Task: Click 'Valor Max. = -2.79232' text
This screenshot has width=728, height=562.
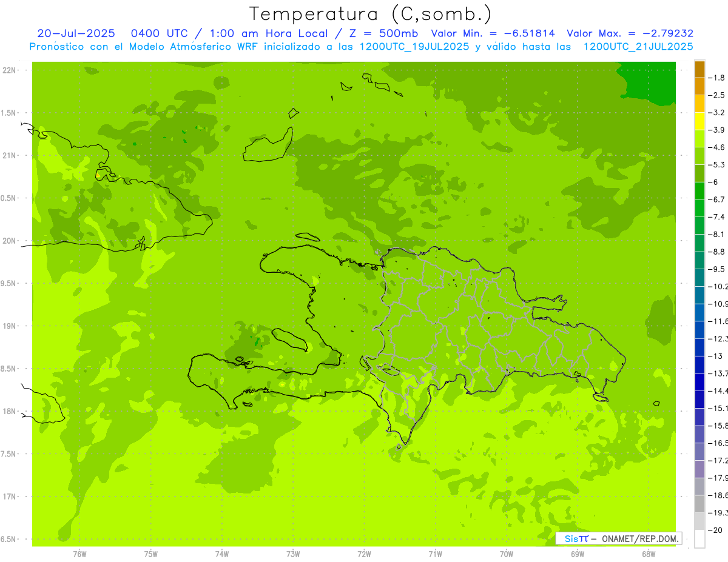Action: coord(630,33)
